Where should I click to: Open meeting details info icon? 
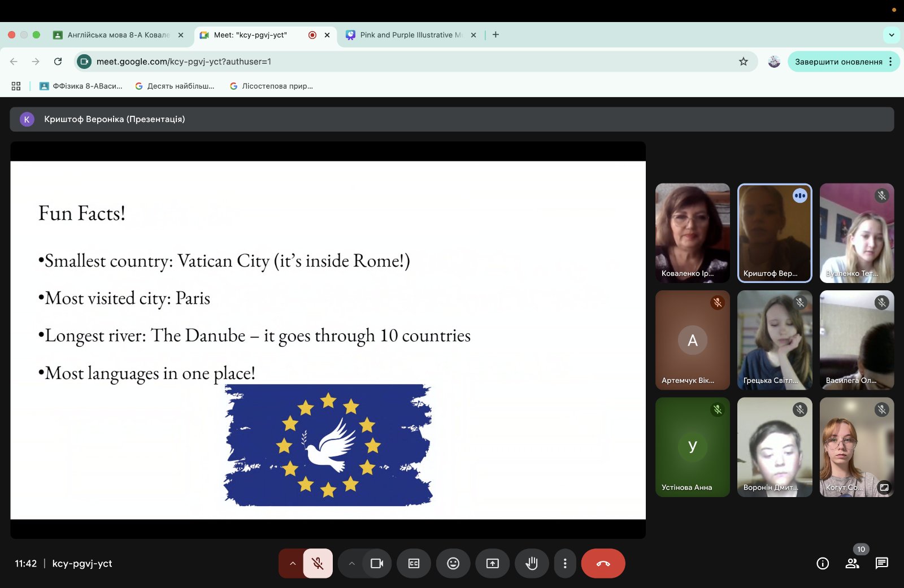point(823,563)
